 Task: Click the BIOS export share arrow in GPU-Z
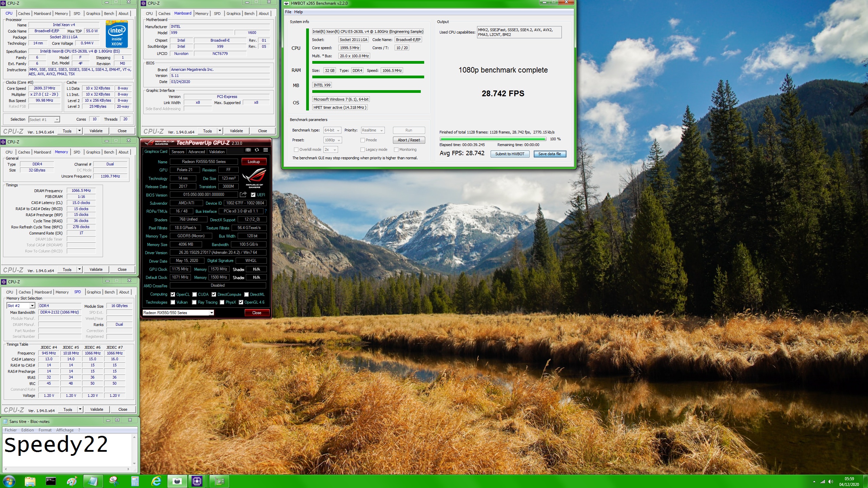coord(243,195)
